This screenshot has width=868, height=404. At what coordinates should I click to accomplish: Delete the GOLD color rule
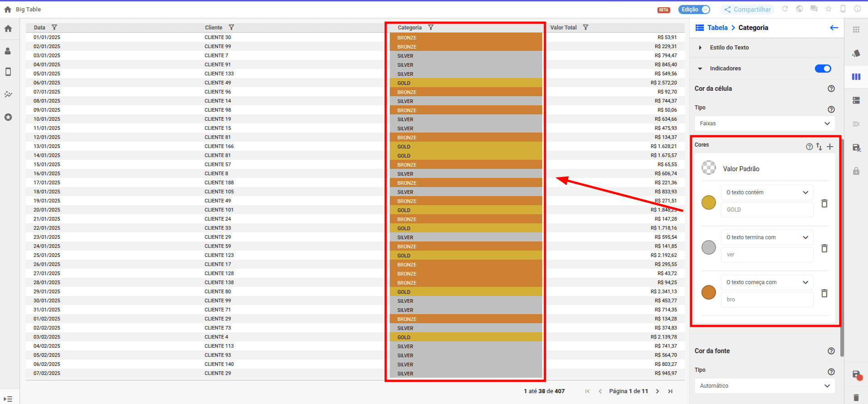tap(824, 203)
